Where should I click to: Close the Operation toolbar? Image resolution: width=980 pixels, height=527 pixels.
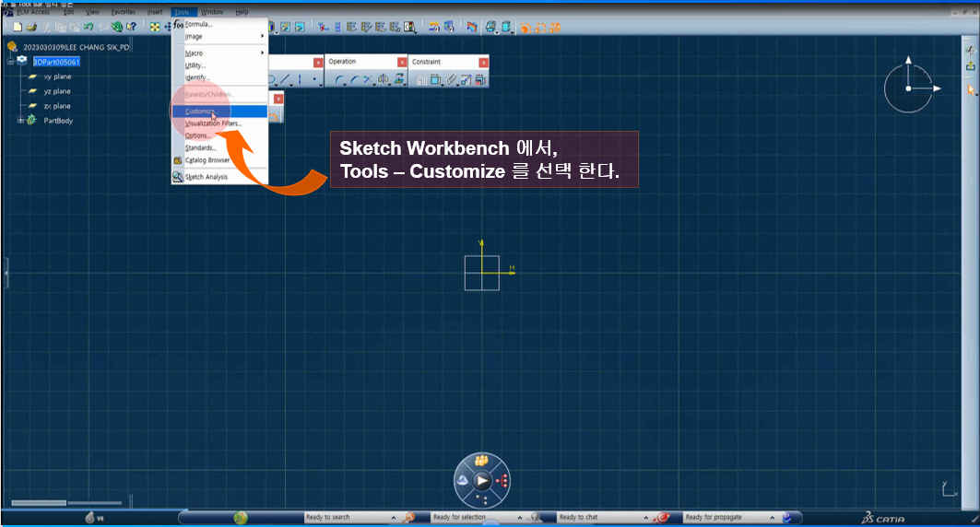point(403,63)
